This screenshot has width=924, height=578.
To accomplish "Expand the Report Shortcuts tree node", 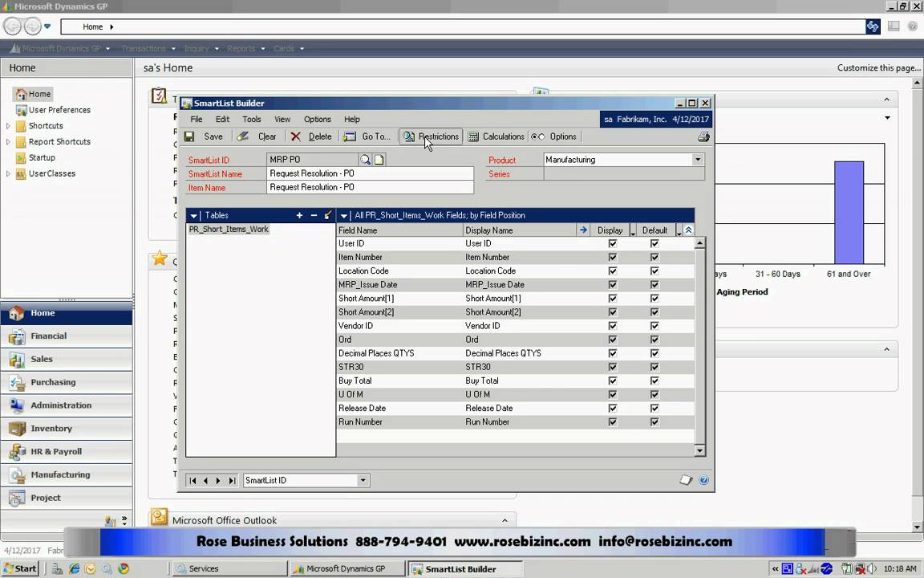I will point(8,141).
